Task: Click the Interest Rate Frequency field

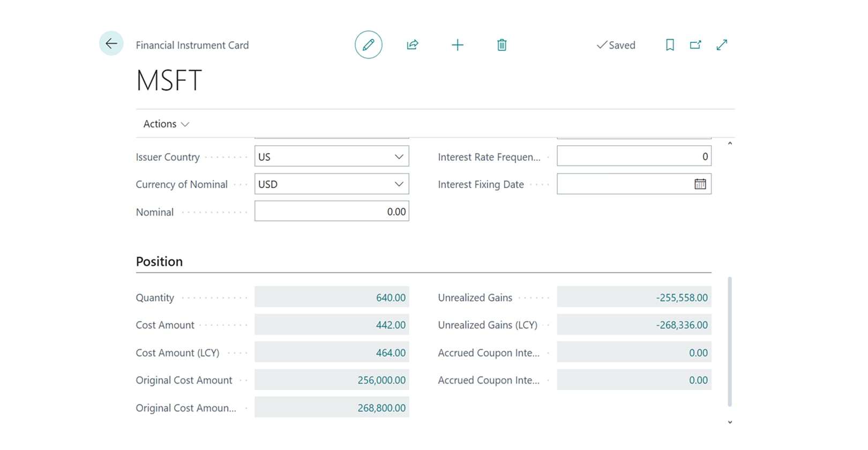Action: pyautogui.click(x=634, y=157)
